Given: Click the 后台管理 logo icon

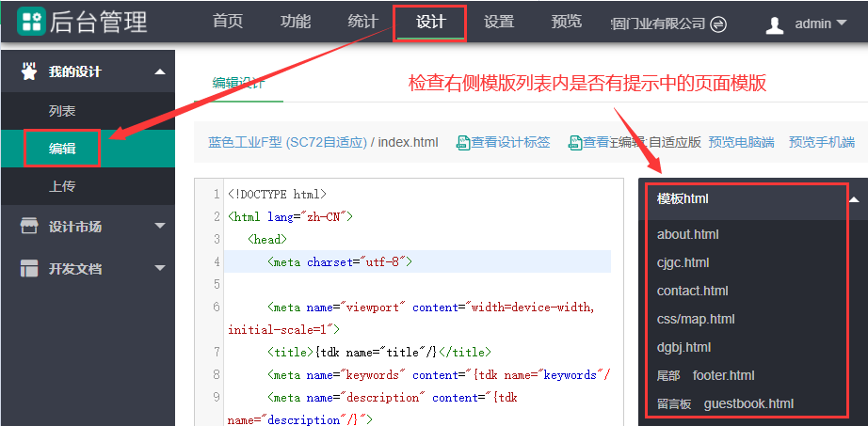Looking at the screenshot, I should click(30, 23).
